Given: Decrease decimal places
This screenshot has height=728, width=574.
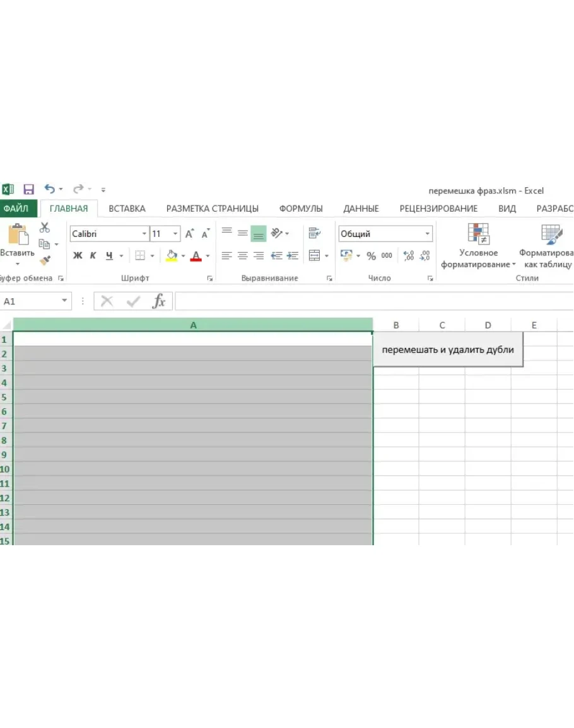Looking at the screenshot, I should (x=425, y=255).
